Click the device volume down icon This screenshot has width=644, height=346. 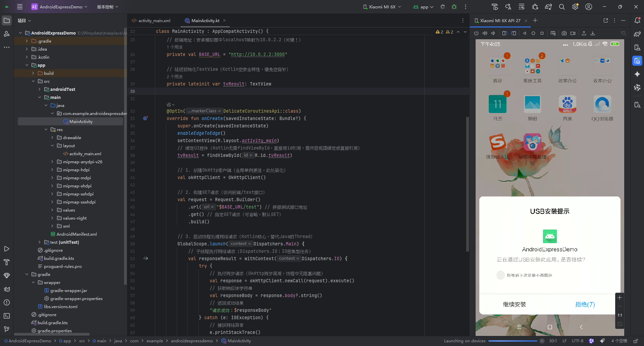click(493, 33)
